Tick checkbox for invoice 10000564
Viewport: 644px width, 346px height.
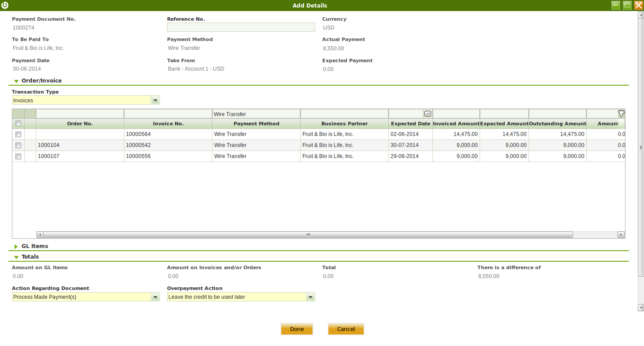tap(18, 134)
